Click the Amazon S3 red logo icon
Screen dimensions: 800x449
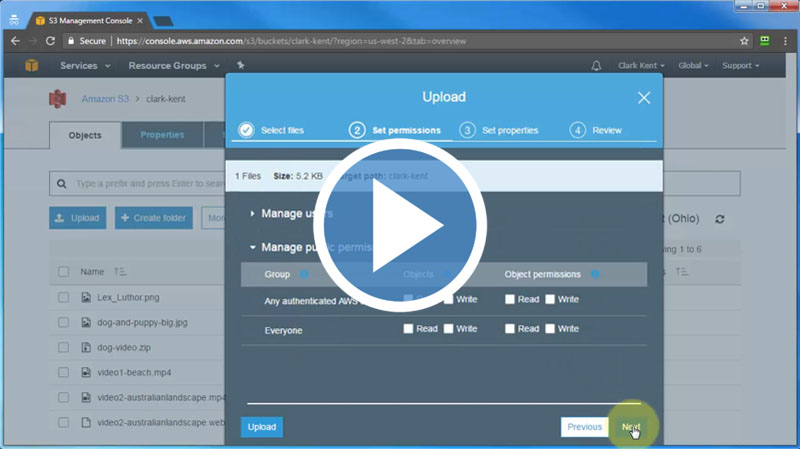click(x=59, y=99)
